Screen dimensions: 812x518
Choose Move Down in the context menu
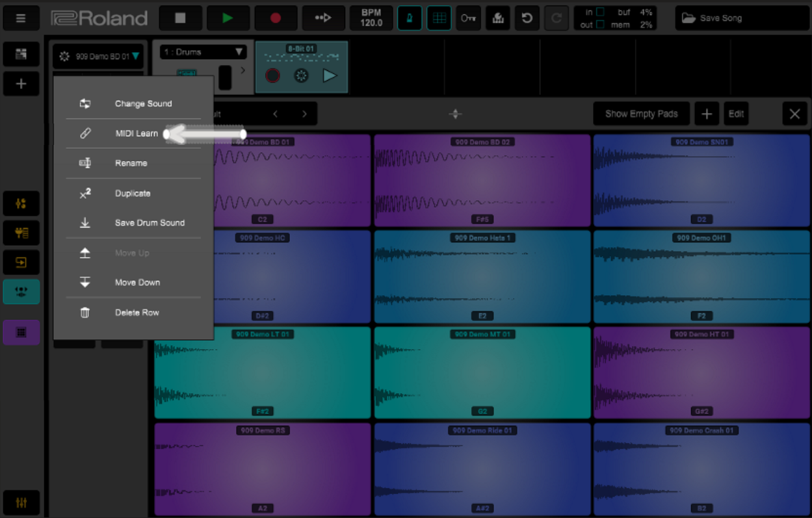pos(133,282)
